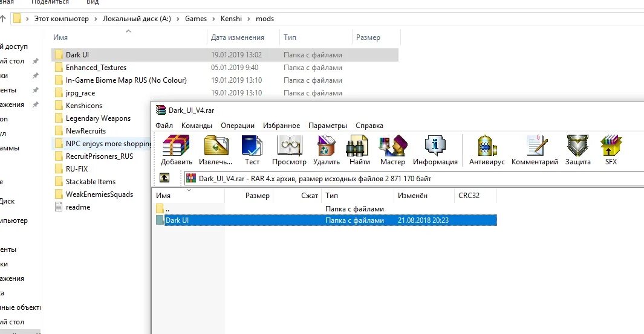
Task: Click the readme file icon in Explorer
Action: [x=59, y=207]
